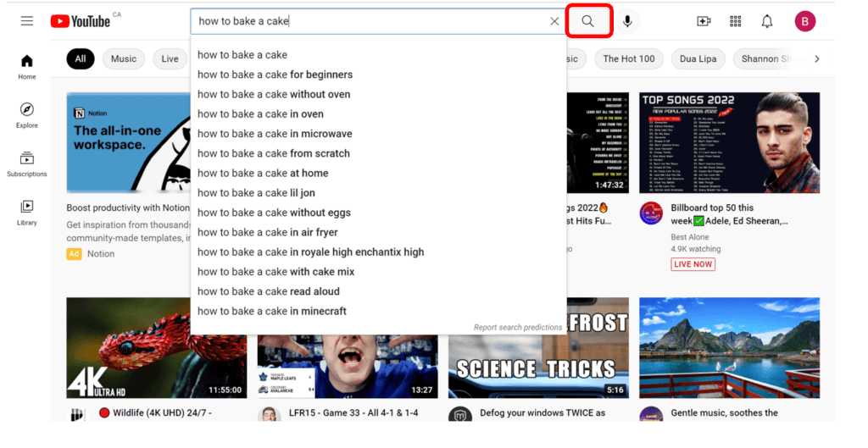Open Subscriptions in sidebar
868x448 pixels.
(x=26, y=164)
